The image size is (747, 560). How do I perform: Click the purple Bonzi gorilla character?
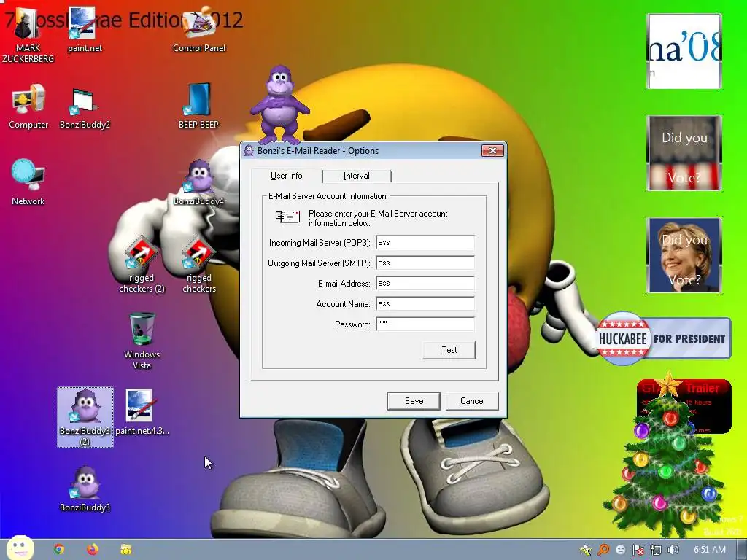pyautogui.click(x=280, y=105)
